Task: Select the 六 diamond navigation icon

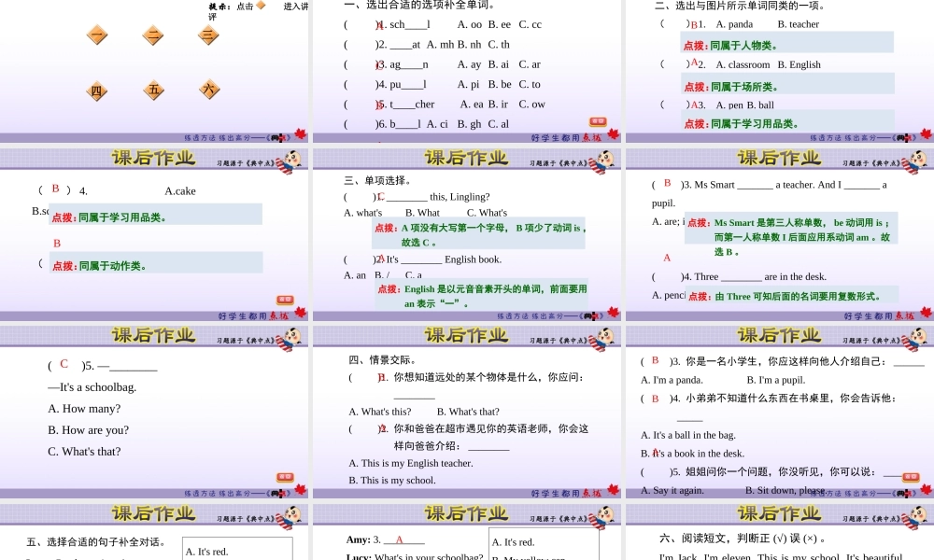Action: (209, 91)
